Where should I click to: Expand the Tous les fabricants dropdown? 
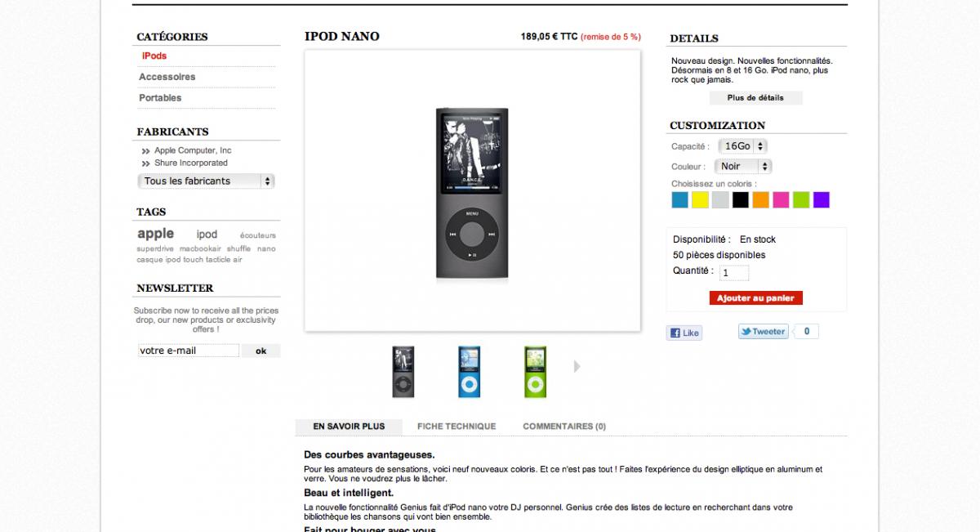click(206, 181)
